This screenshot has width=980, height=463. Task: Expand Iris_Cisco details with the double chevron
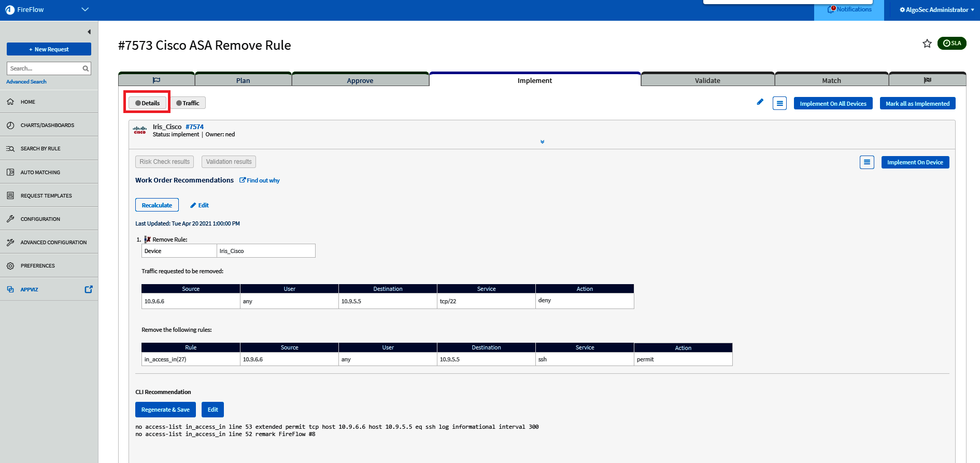tap(542, 142)
